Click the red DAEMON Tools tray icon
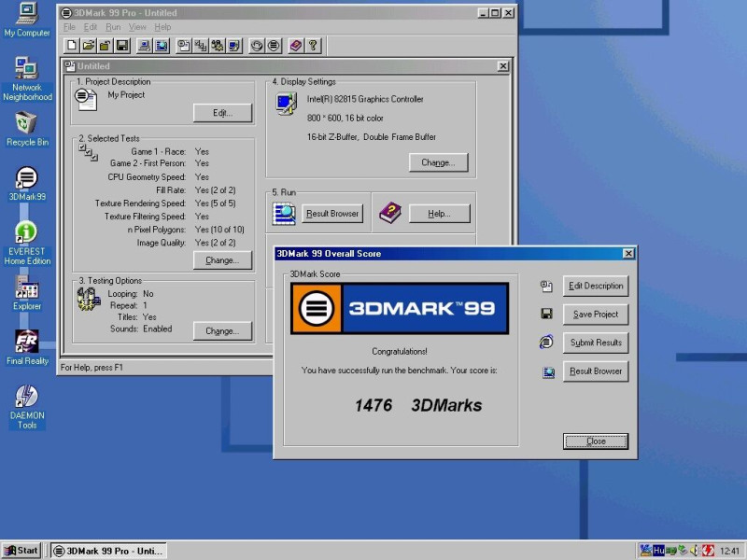This screenshot has width=747, height=560. coord(708,551)
